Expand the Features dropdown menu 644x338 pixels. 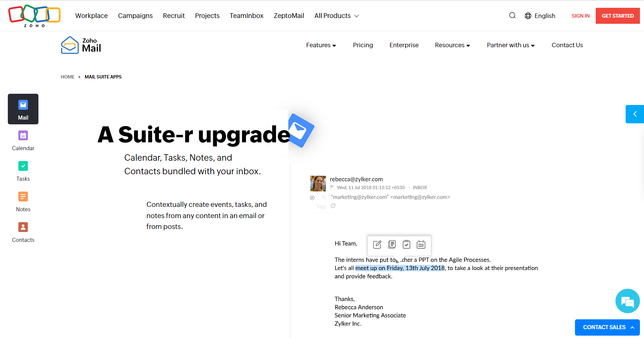[x=321, y=45]
